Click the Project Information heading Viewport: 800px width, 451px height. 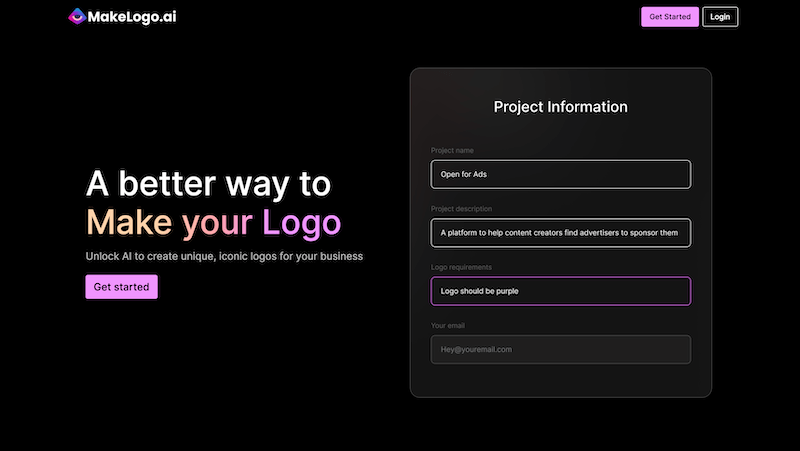(x=560, y=107)
